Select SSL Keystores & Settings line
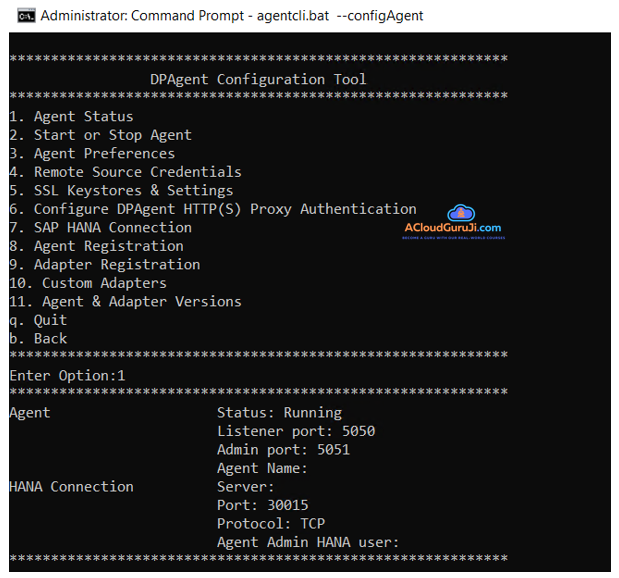This screenshot has width=619, height=578. pos(121,190)
